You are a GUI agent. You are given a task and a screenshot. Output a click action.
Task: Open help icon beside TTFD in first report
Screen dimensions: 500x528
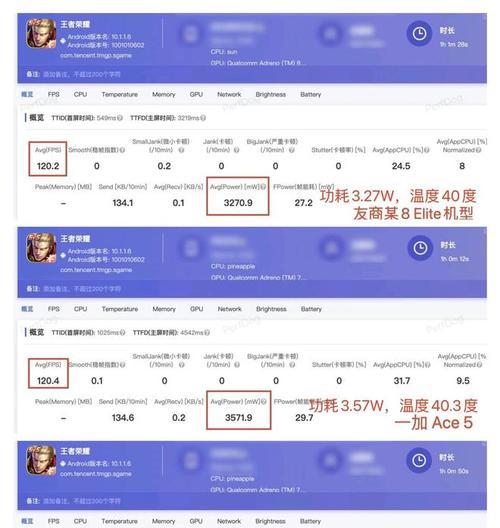coord(203,118)
